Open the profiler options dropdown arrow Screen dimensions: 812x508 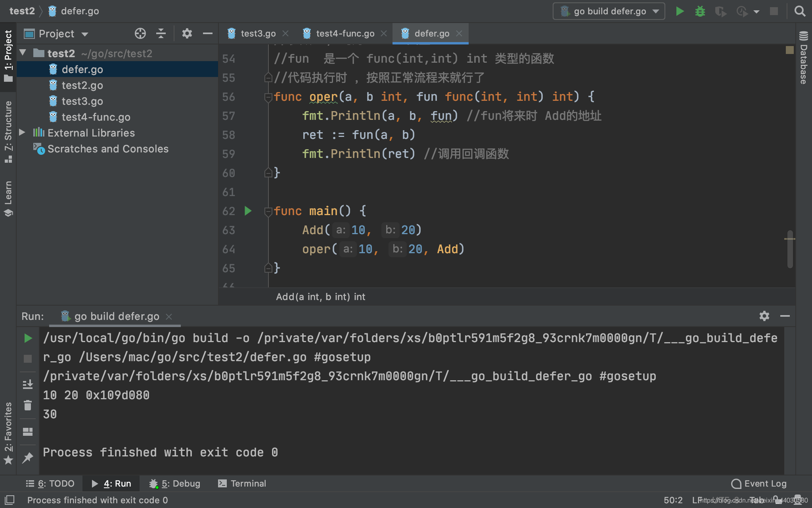click(756, 12)
